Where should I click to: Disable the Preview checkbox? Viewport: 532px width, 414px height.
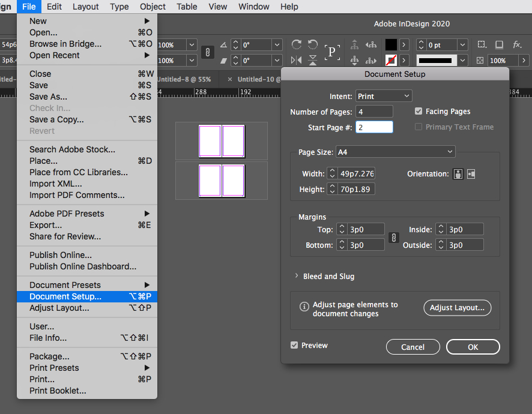point(294,346)
